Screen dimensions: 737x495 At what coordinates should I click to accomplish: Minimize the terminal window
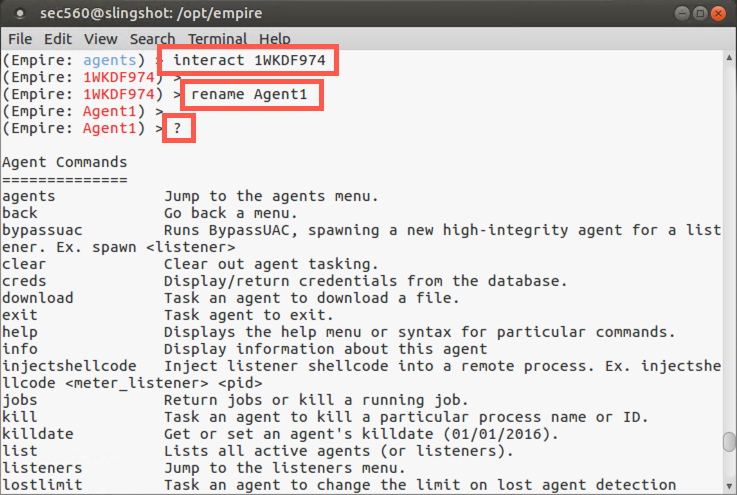[x=682, y=14]
